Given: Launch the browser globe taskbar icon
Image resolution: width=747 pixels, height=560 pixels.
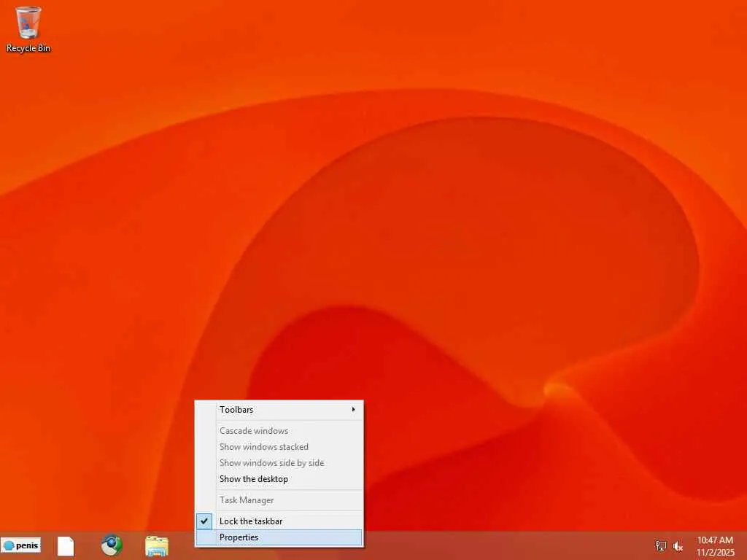Looking at the screenshot, I should pyautogui.click(x=112, y=545).
